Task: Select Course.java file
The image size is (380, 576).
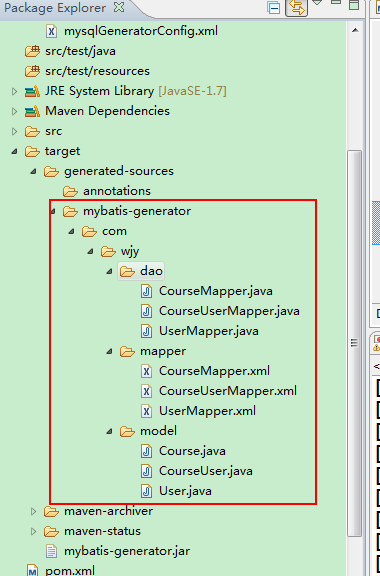Action: (192, 451)
